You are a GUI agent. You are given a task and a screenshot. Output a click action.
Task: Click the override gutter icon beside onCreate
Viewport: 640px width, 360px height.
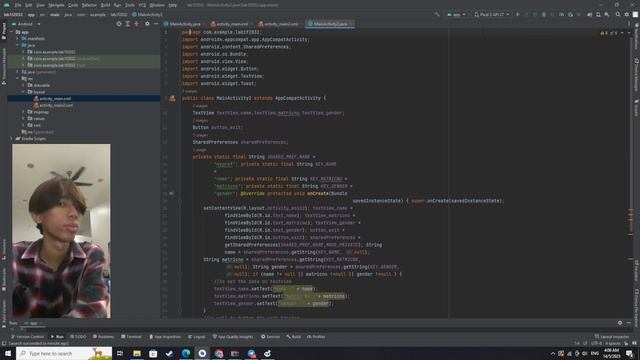171,193
